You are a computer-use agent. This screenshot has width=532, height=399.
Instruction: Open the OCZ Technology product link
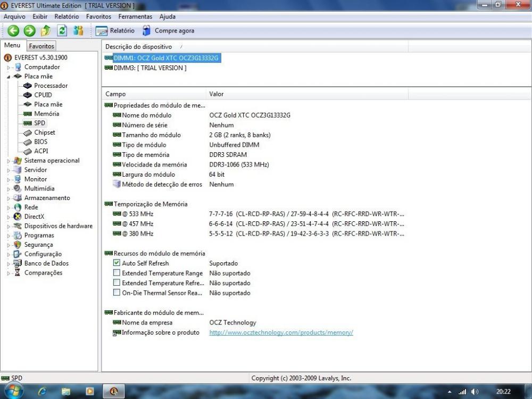(281, 332)
